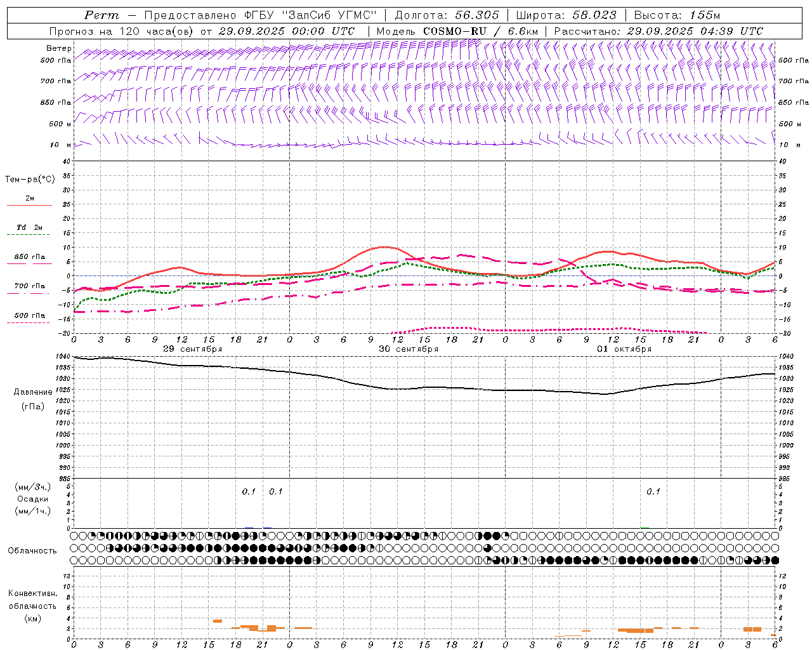
Task: Select "Рассчитано: 29.09.2025 04:39 UTC" timestamp
Action: click(658, 31)
